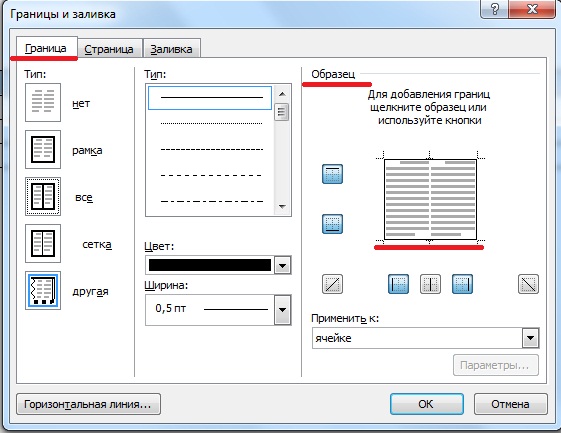Toggle the top border button in preview

(x=332, y=174)
